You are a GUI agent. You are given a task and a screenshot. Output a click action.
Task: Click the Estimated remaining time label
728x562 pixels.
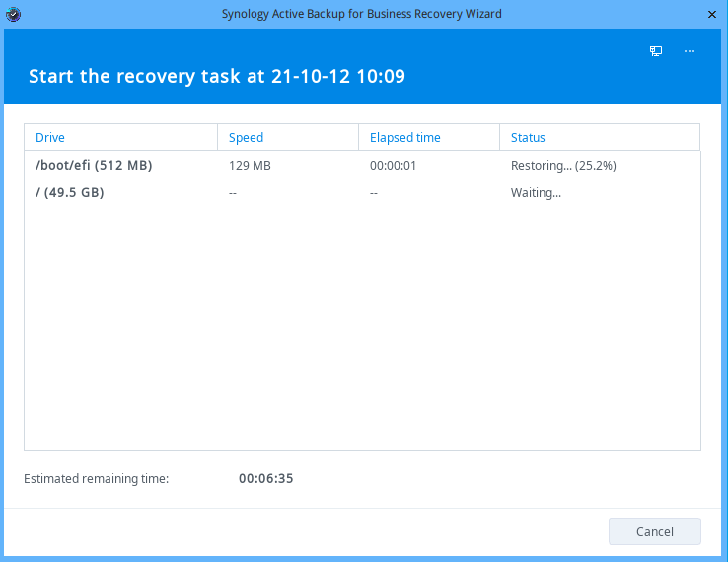[97, 479]
